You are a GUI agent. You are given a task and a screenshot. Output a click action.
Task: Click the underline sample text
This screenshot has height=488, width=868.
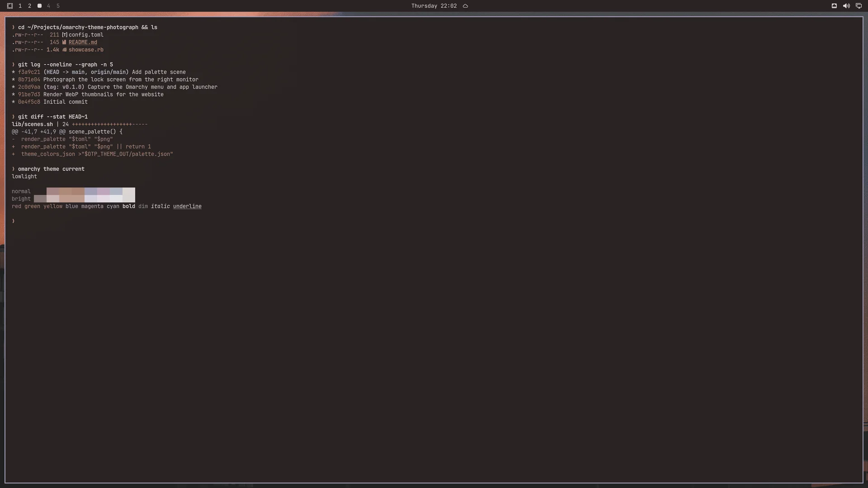187,206
